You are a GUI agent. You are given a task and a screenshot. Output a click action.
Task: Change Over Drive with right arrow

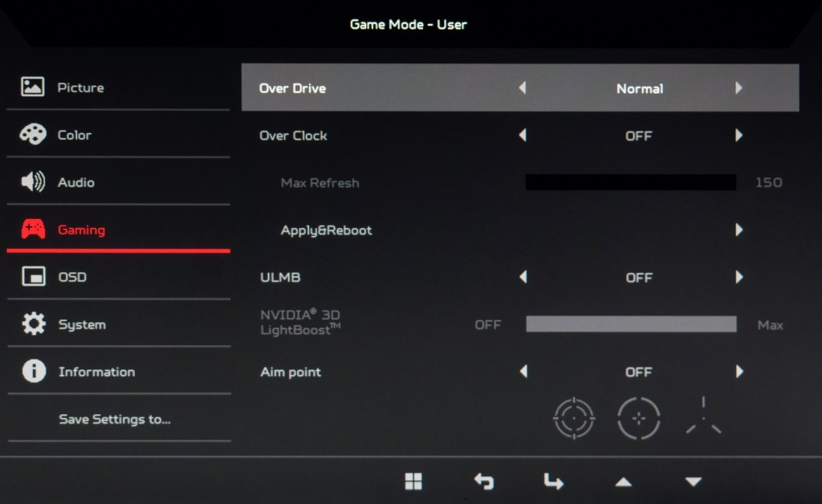(x=739, y=87)
